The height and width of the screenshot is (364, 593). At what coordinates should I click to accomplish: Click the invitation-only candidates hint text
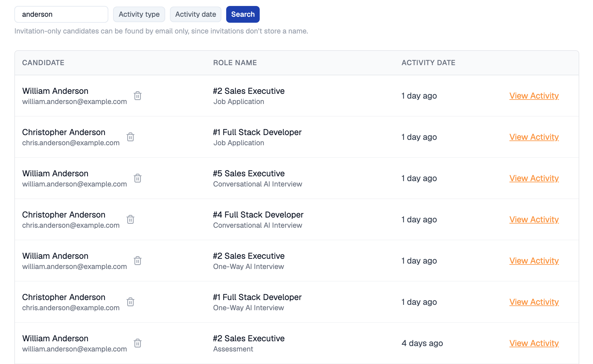(161, 31)
